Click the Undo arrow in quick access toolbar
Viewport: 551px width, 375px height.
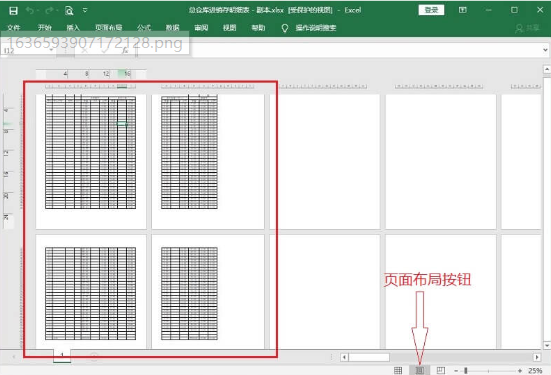[x=30, y=11]
